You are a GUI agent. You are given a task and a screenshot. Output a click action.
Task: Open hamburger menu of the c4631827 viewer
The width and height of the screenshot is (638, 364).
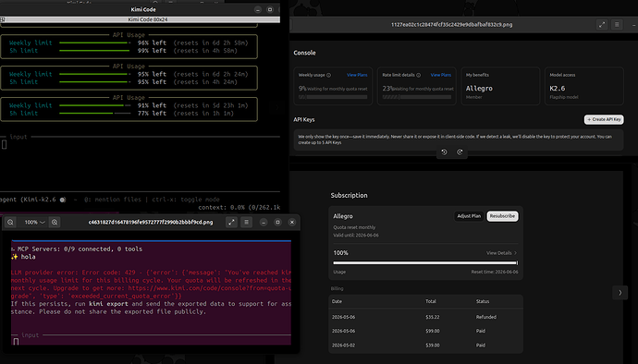(246, 222)
